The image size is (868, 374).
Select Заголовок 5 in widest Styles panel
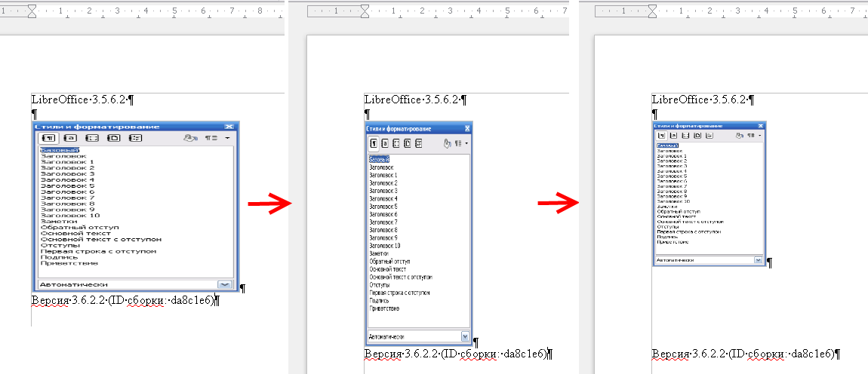point(67,185)
